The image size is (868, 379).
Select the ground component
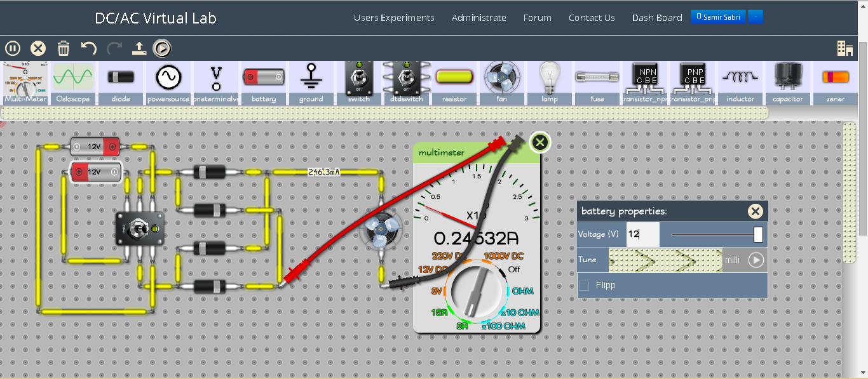coord(311,83)
